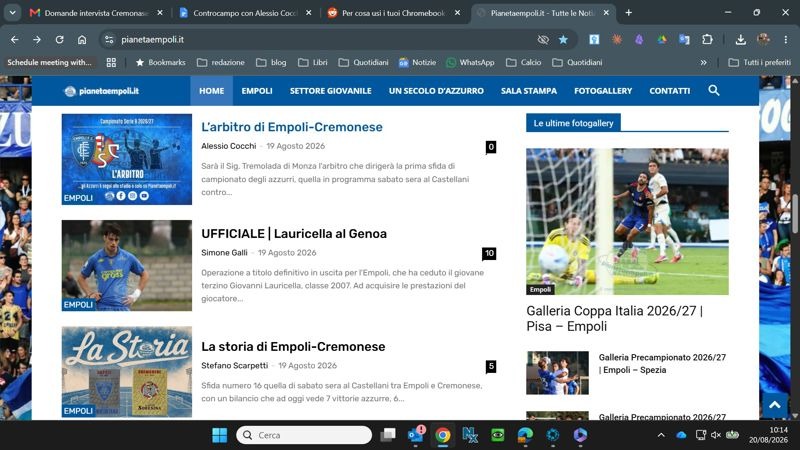
Task: Open SETTORE GIOVANILE menu item
Action: tap(331, 91)
